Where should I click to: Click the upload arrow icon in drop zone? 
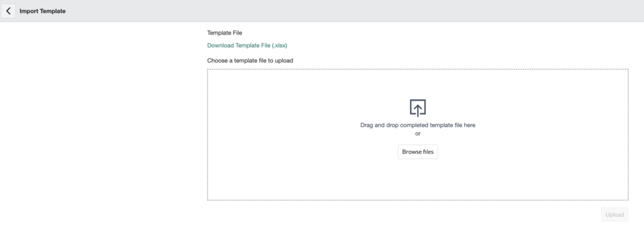(418, 108)
